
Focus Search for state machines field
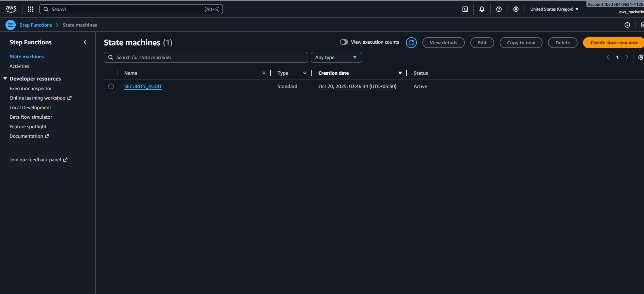[x=206, y=57]
